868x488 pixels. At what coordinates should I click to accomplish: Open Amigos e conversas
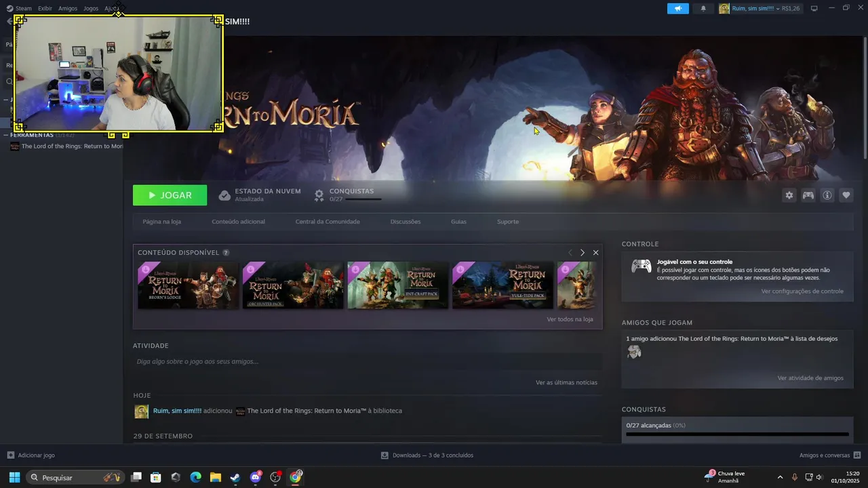pyautogui.click(x=830, y=455)
